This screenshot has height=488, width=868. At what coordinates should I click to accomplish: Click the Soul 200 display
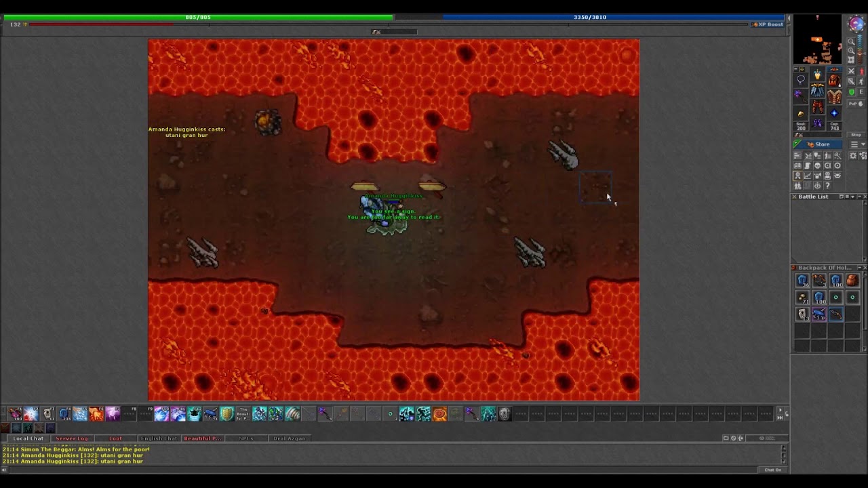(x=801, y=126)
